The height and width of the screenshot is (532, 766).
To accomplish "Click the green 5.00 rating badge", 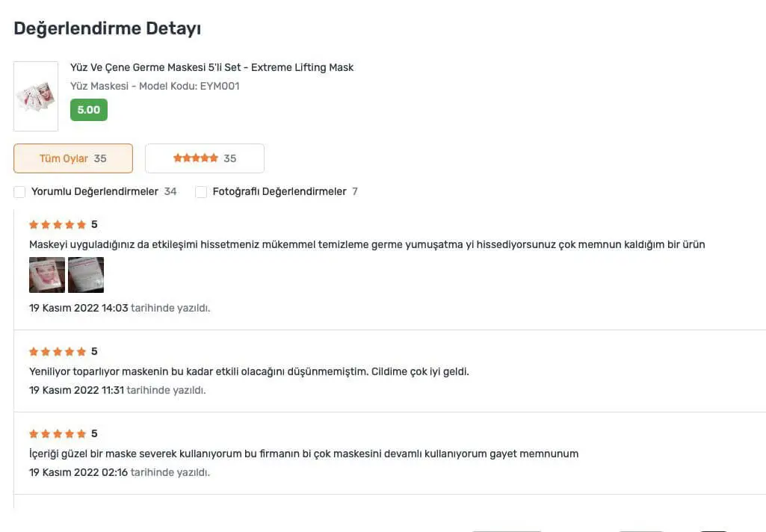I will pos(89,110).
